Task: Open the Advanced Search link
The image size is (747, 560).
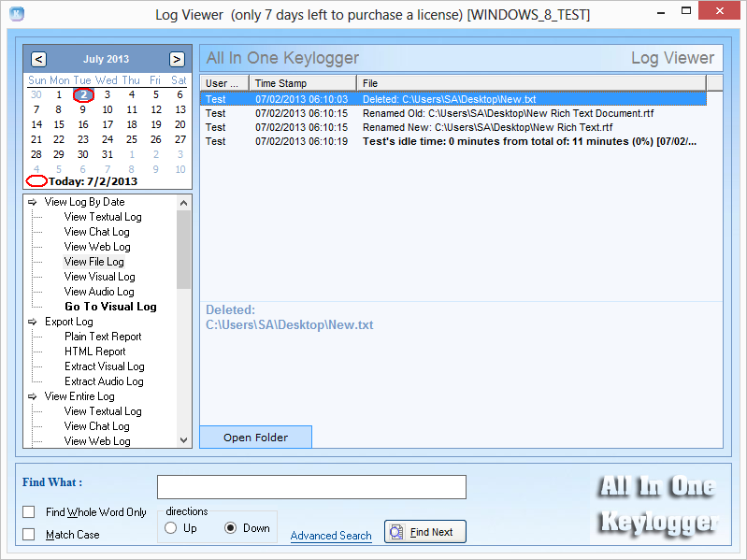Action: (x=331, y=536)
